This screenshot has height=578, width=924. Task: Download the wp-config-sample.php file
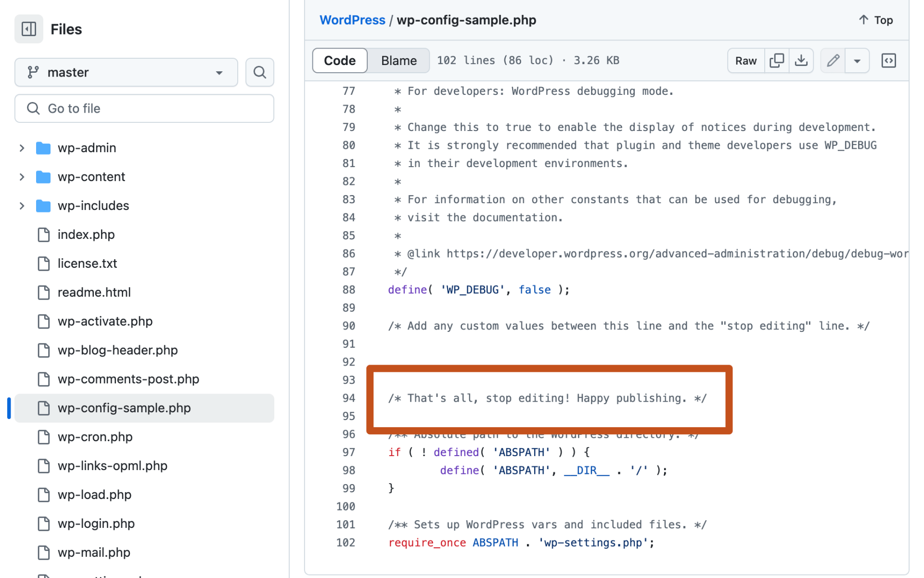(x=801, y=60)
